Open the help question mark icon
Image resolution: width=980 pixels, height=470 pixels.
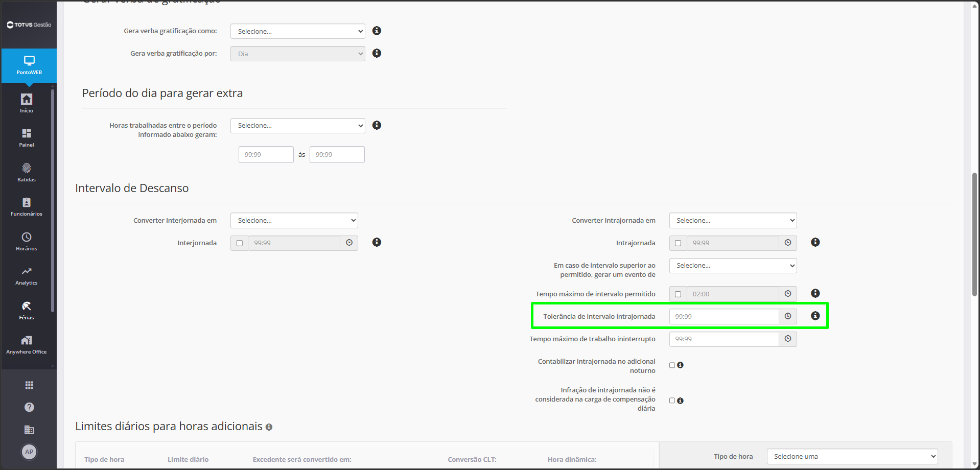click(29, 407)
